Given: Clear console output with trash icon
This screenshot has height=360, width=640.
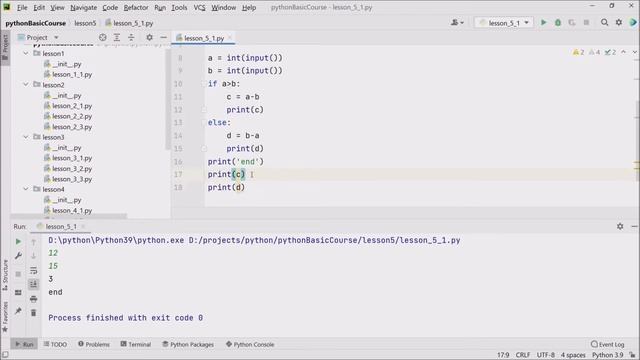Looking at the screenshot, I should click(33, 313).
